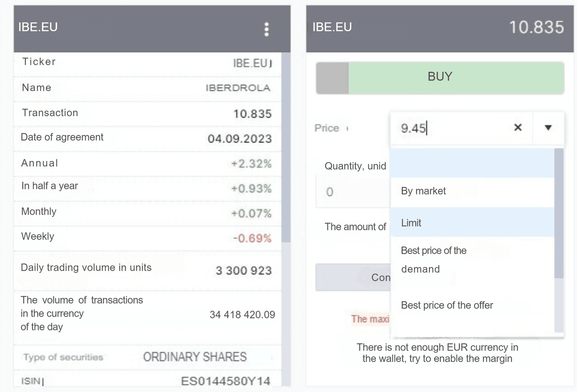Choose By market pricing
577x392 pixels.
[x=423, y=191]
